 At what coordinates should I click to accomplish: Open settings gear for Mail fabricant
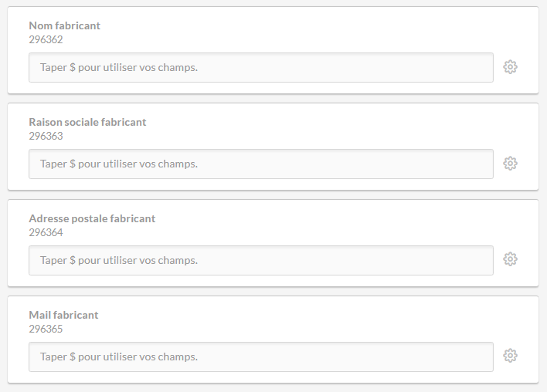coord(510,356)
